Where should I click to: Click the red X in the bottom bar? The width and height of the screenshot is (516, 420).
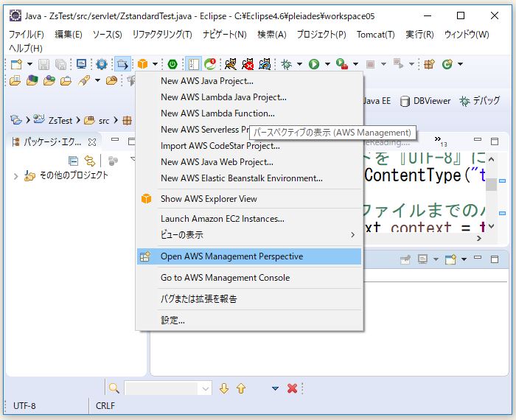(x=292, y=388)
